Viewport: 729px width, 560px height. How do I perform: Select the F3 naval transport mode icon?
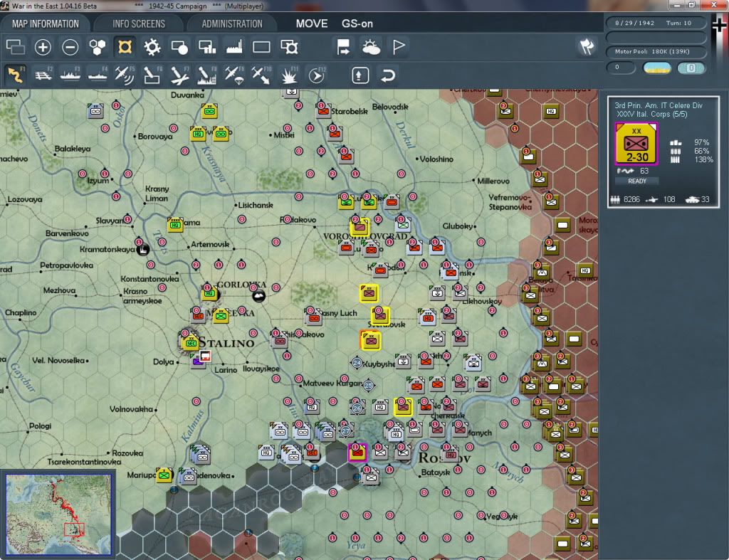pos(70,75)
